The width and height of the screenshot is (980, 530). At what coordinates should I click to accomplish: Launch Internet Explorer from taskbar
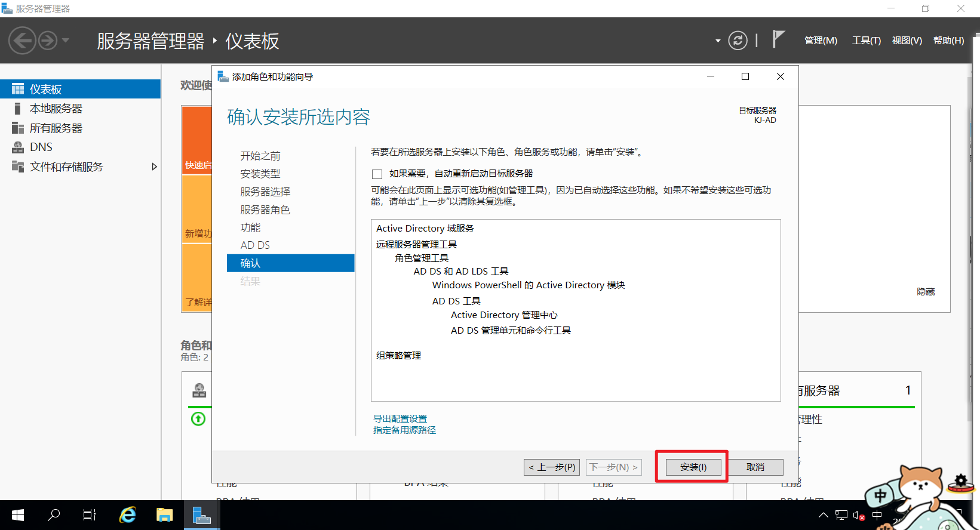pos(128,515)
